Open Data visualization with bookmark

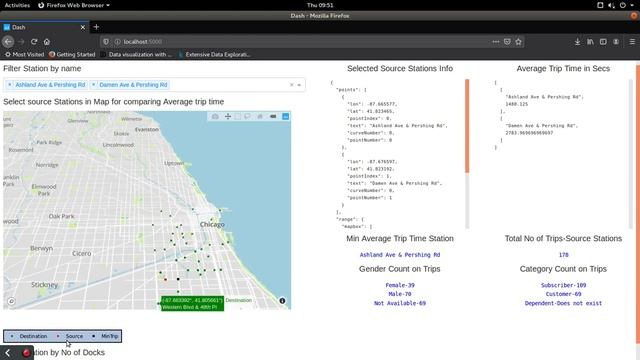point(137,54)
